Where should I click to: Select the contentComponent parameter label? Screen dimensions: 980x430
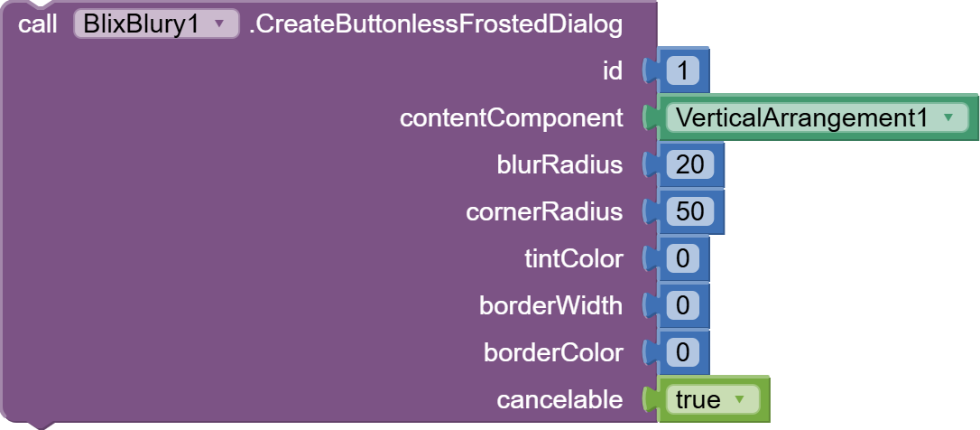click(512, 117)
